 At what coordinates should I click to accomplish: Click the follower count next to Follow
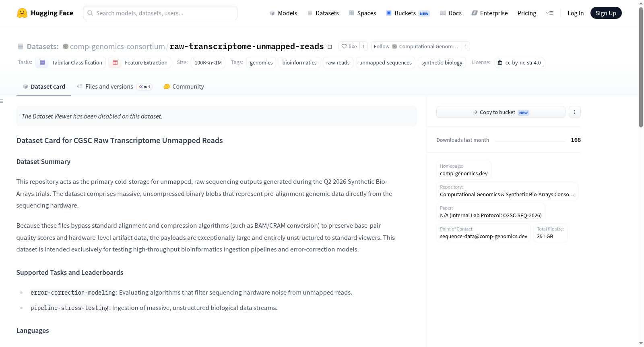466,46
